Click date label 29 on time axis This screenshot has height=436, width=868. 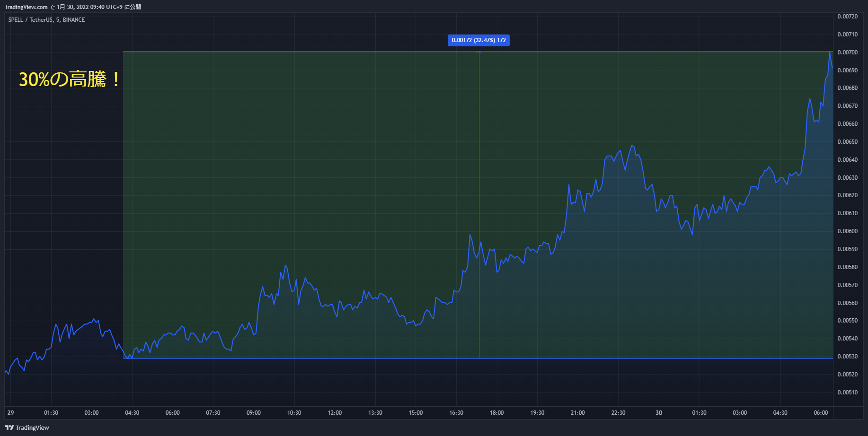point(10,413)
